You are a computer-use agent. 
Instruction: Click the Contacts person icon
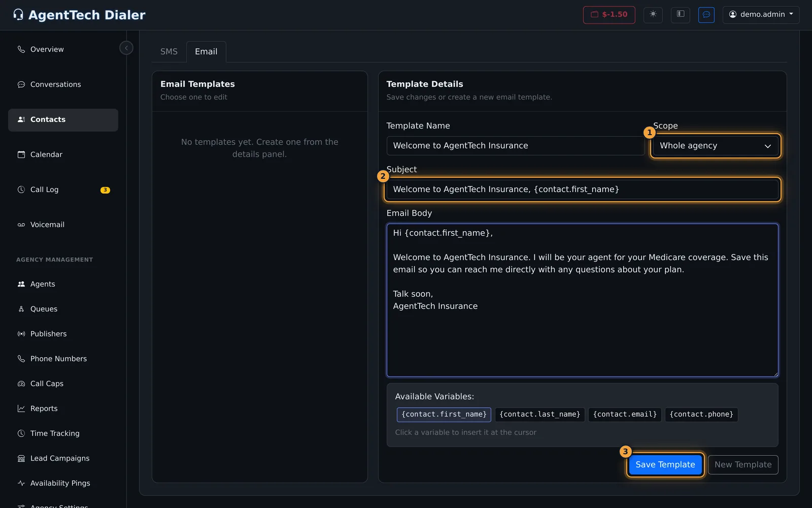point(21,119)
